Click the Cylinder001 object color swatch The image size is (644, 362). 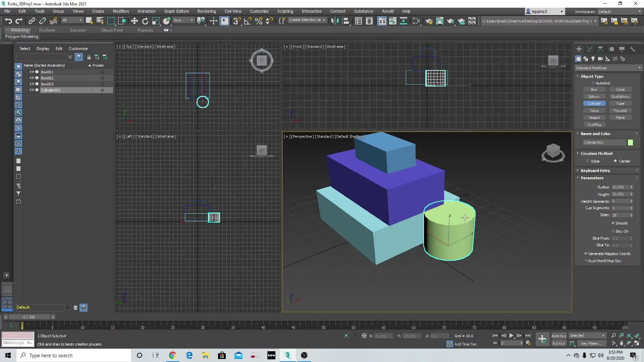(x=630, y=142)
